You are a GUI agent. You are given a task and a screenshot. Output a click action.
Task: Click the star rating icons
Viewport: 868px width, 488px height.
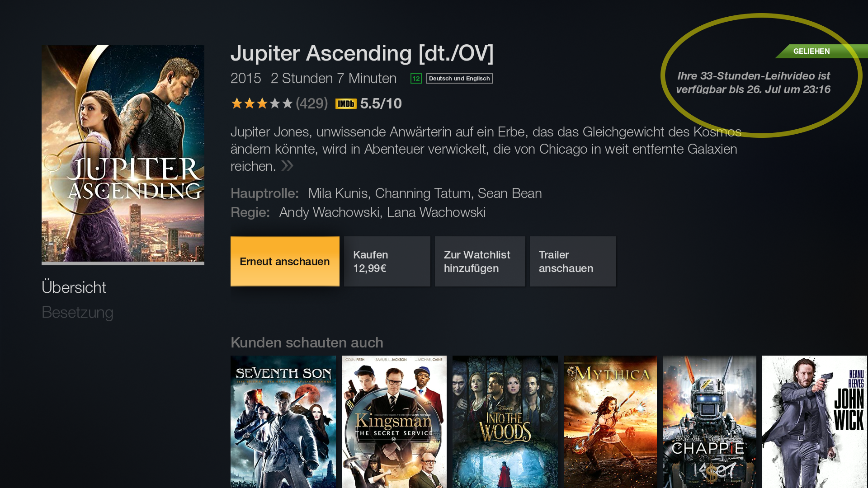(x=262, y=103)
